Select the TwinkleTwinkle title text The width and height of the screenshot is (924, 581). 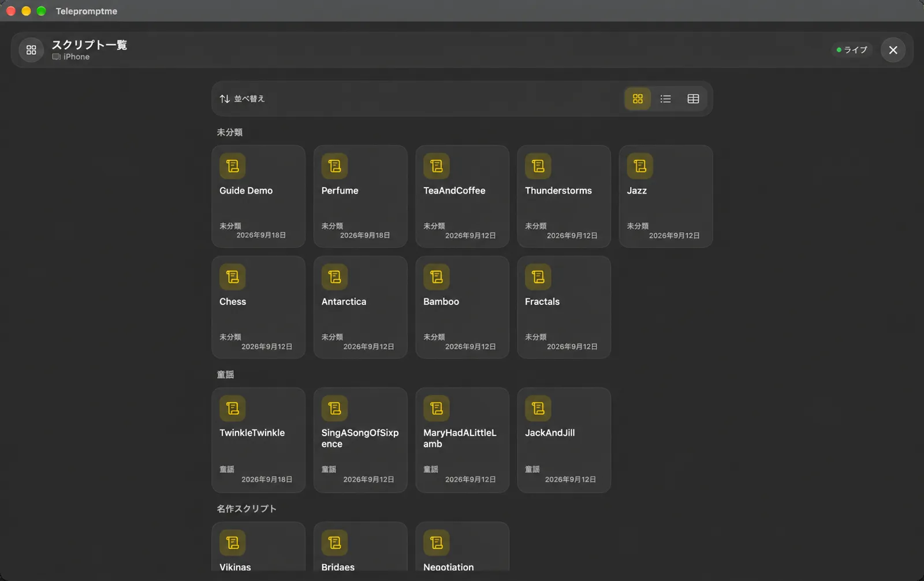point(252,433)
